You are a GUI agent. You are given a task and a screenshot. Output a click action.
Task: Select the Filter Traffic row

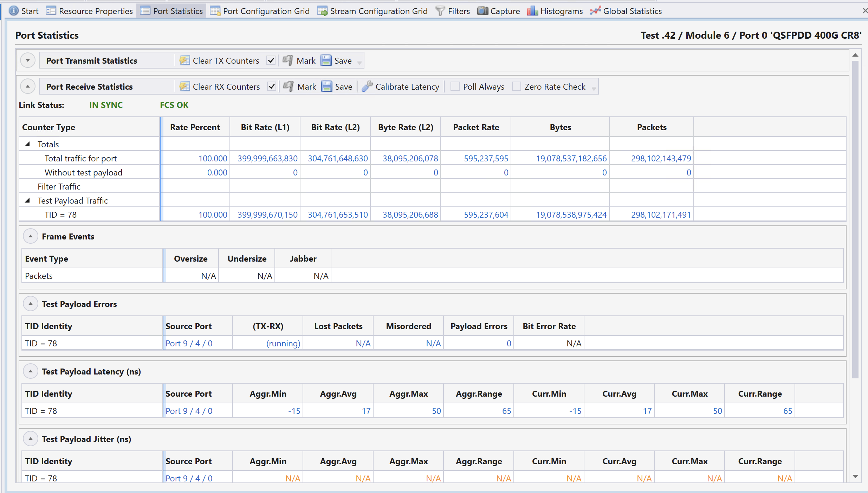[432, 186]
